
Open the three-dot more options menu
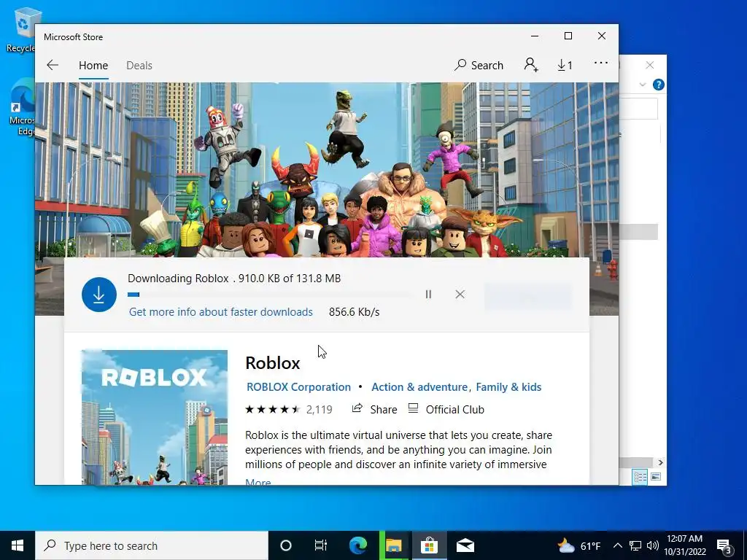(601, 63)
